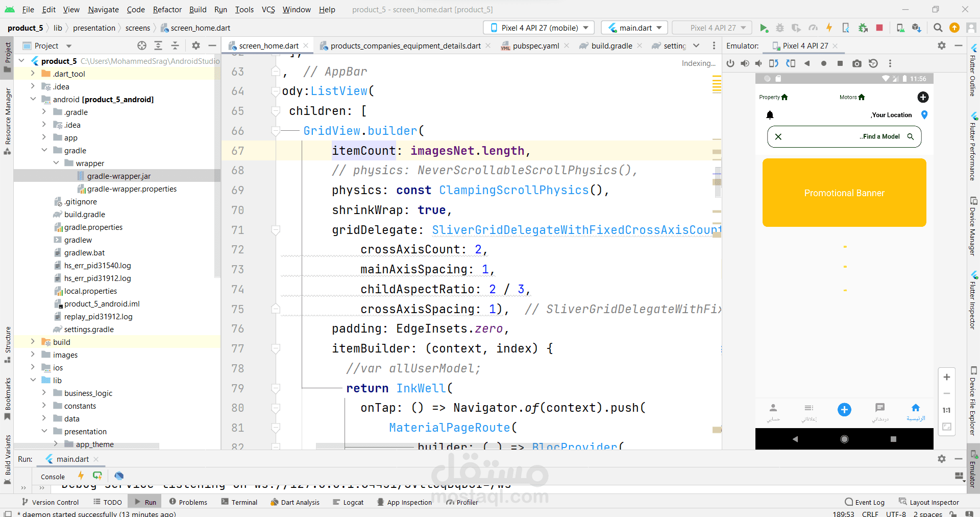
Task: Expand the images folder
Action: (33, 355)
